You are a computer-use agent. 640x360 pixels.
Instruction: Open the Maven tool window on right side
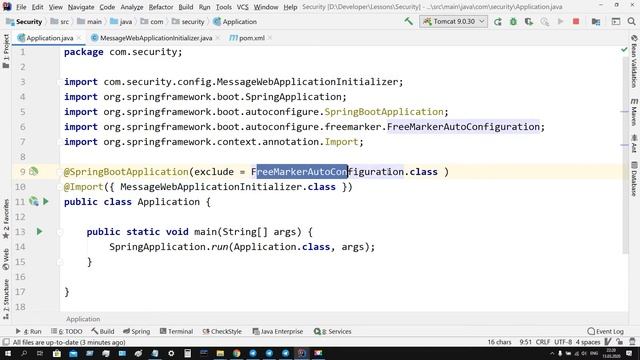click(x=634, y=111)
